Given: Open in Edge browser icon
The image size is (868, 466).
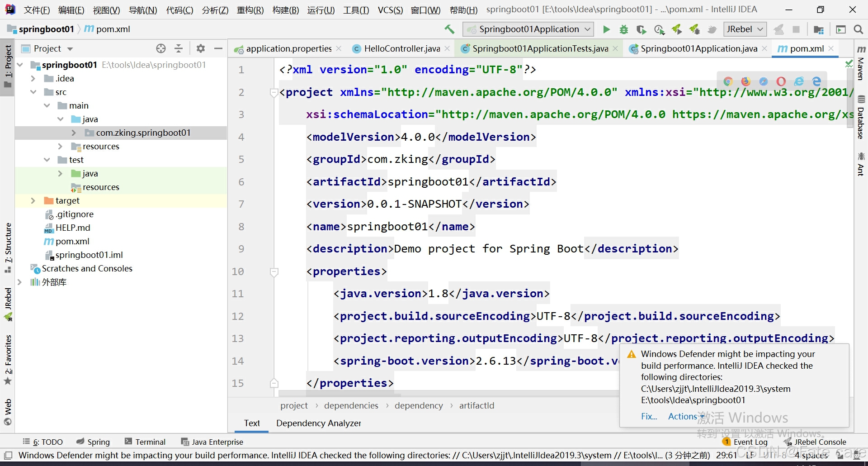Looking at the screenshot, I should 816,81.
